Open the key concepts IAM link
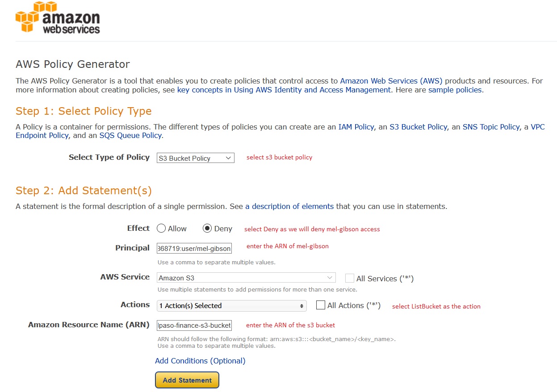The height and width of the screenshot is (392, 557). pyautogui.click(x=284, y=90)
